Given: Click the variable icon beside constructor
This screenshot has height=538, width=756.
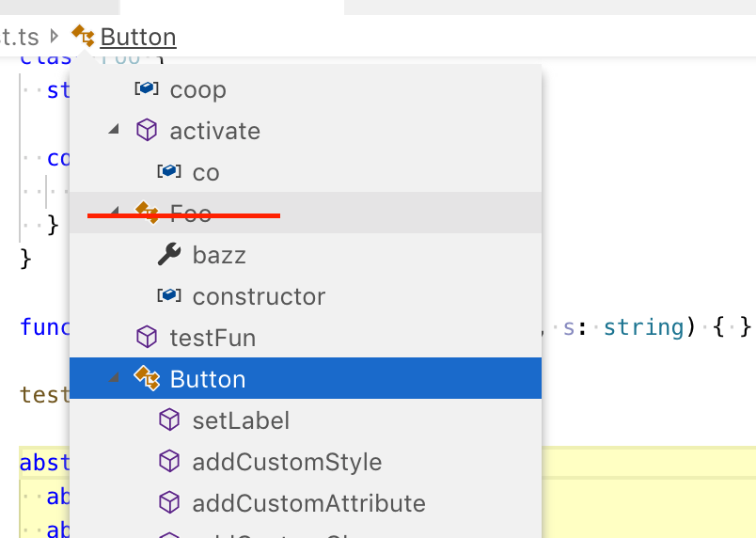Looking at the screenshot, I should tap(169, 295).
